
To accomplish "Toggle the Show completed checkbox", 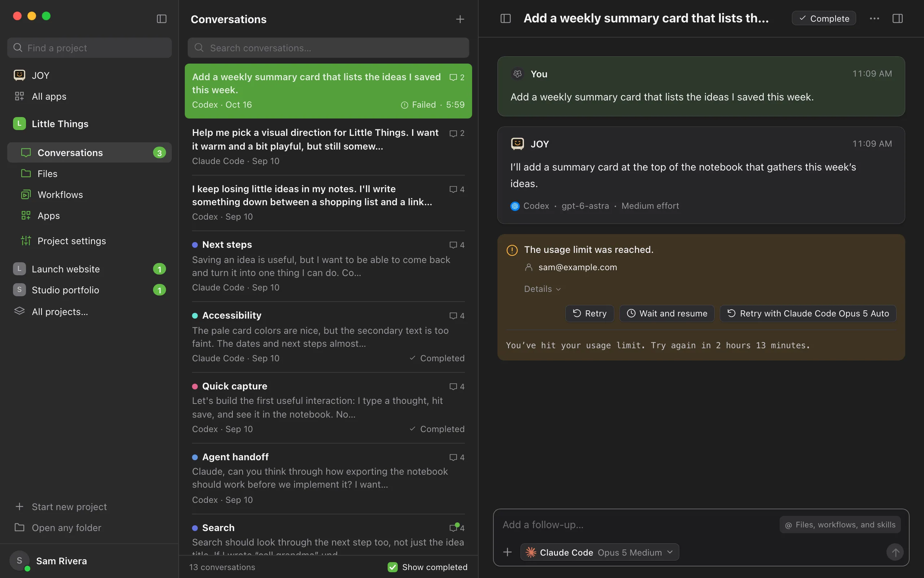I will (392, 567).
